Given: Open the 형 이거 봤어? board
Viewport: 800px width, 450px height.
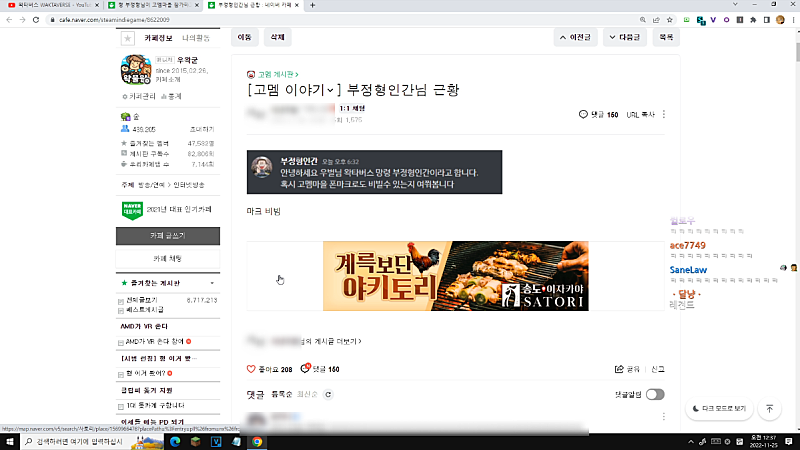Looking at the screenshot, I should tap(146, 373).
